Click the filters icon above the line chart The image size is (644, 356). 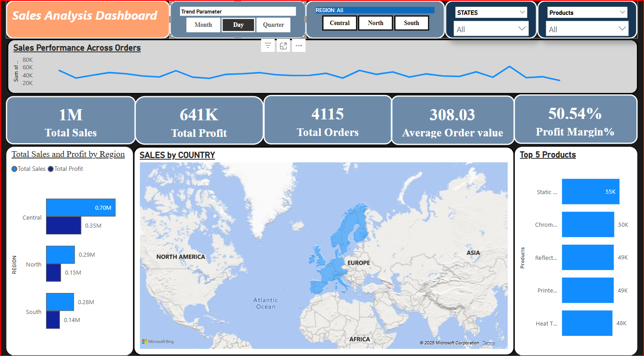(268, 46)
